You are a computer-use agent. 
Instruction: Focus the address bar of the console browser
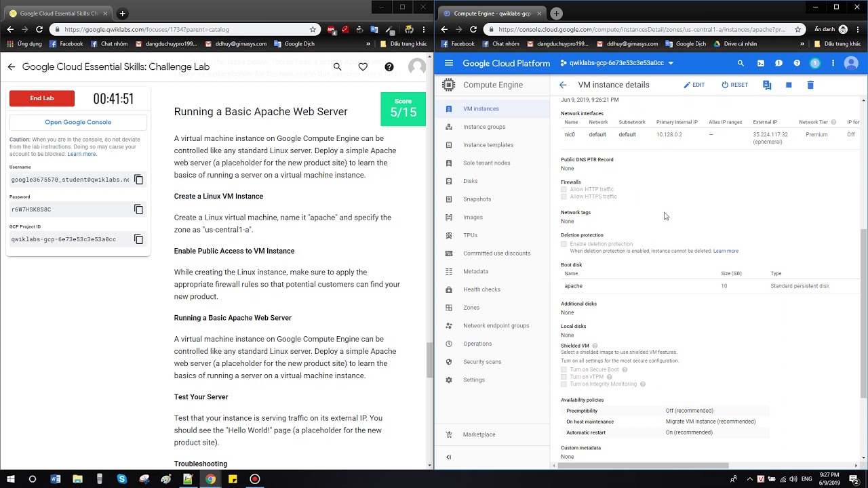[x=641, y=29]
